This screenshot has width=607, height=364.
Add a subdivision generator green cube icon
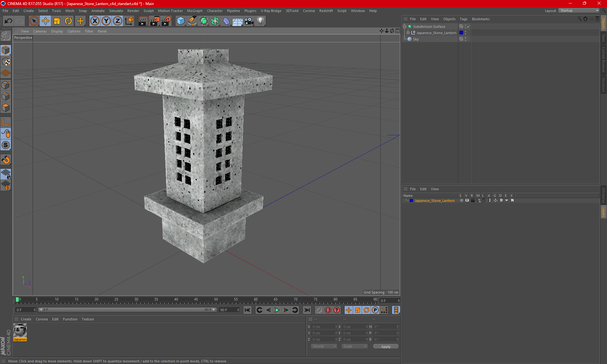(204, 21)
